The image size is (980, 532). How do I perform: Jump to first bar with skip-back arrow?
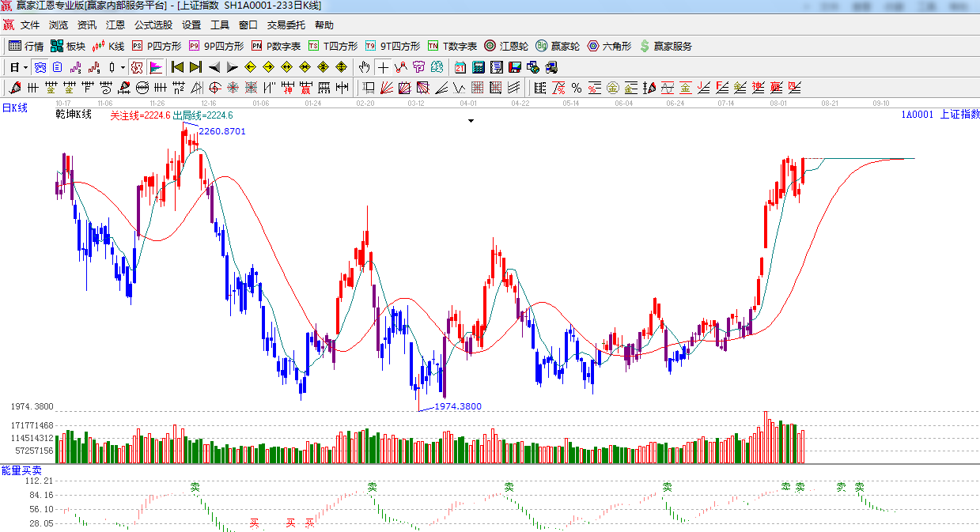point(177,67)
